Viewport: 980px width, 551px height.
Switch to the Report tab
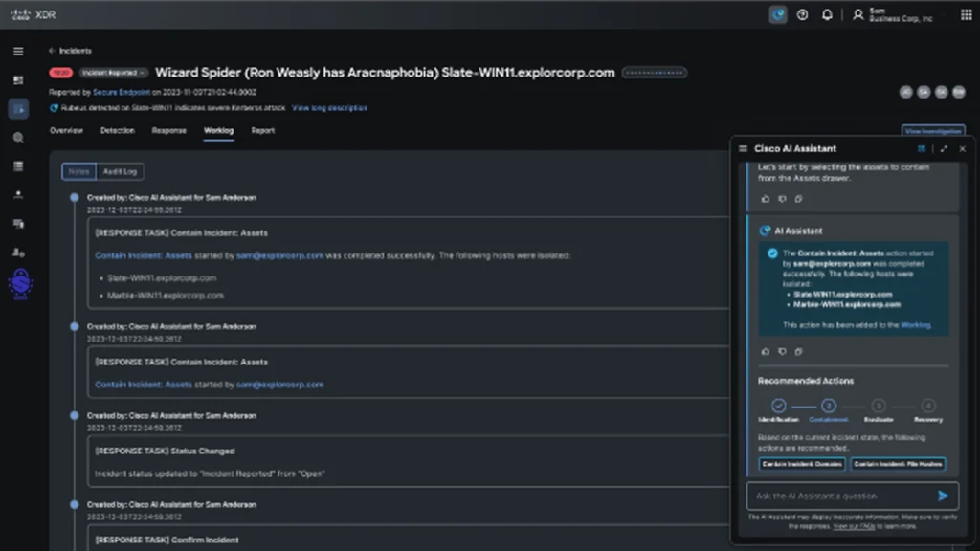(x=262, y=130)
